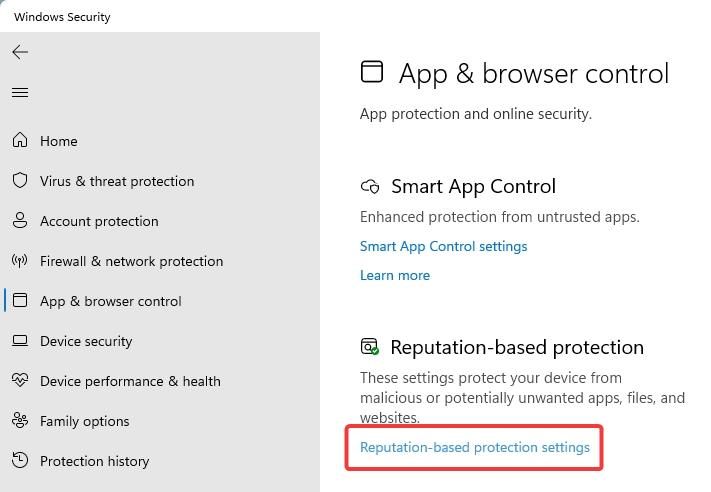This screenshot has width=711, height=492.
Task: Click the back arrow icon
Action: click(x=20, y=52)
